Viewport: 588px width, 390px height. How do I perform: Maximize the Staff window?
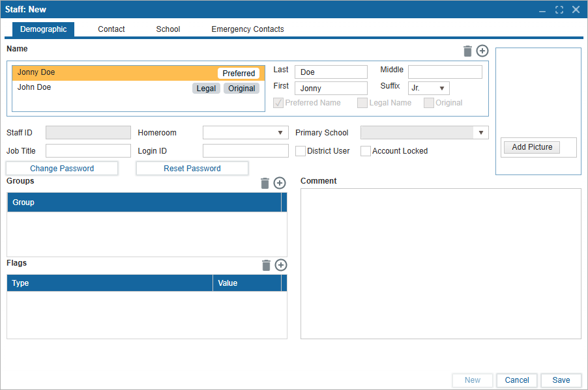click(x=559, y=10)
